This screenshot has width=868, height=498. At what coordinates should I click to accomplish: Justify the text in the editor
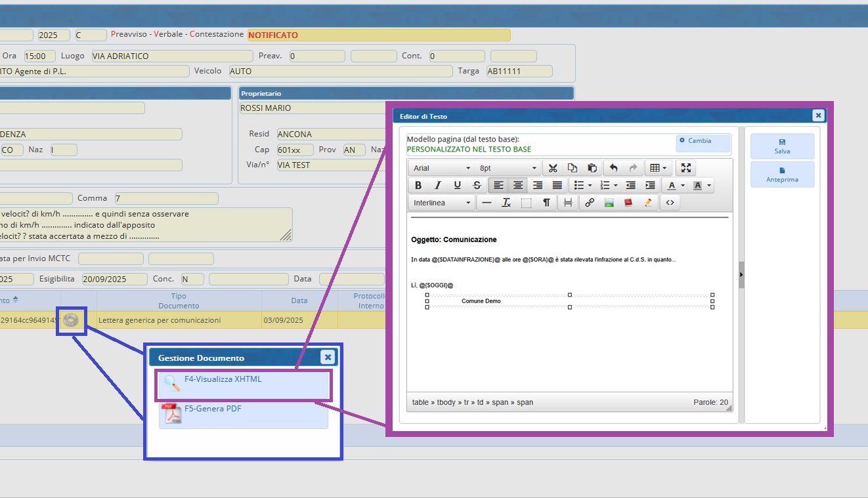point(557,186)
